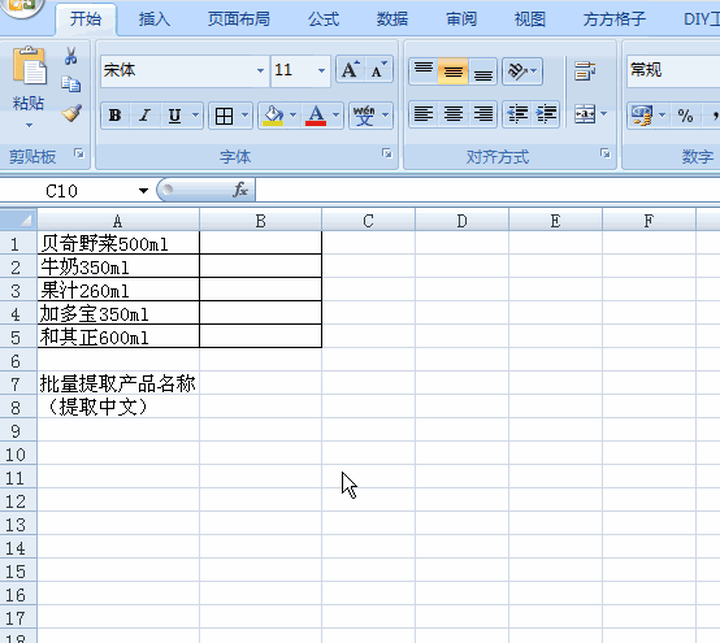
Task: Select row 14 header
Action: pos(18,548)
